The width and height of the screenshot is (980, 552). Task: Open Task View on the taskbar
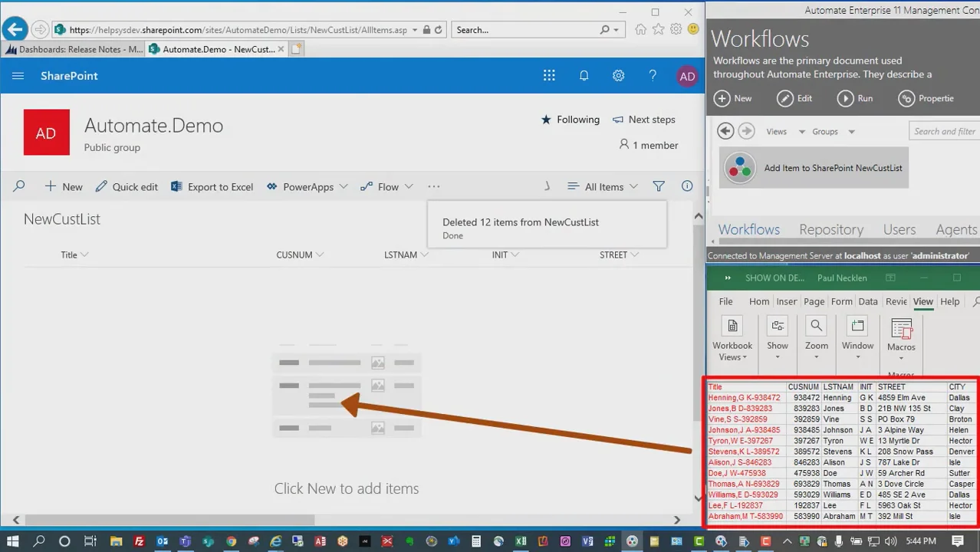click(90, 541)
